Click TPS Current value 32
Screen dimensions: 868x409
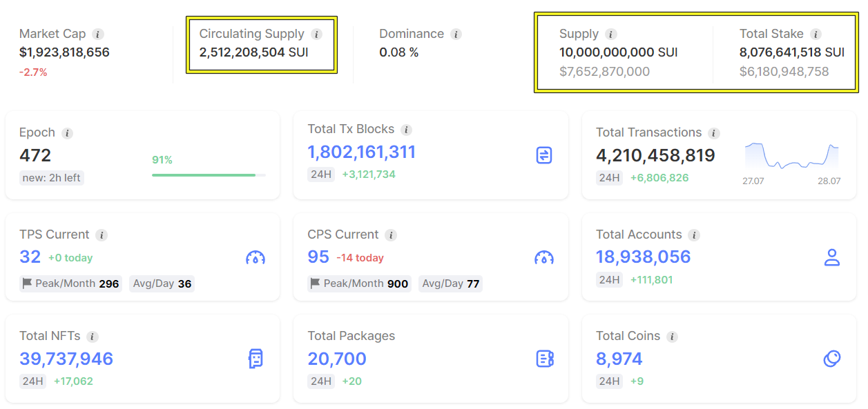tap(30, 257)
